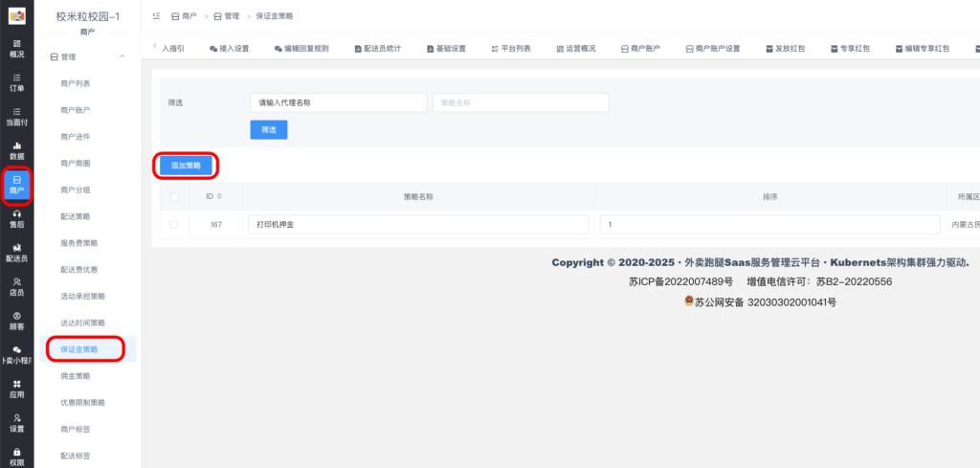
Task: Select the header select-all checkbox
Action: (x=174, y=196)
